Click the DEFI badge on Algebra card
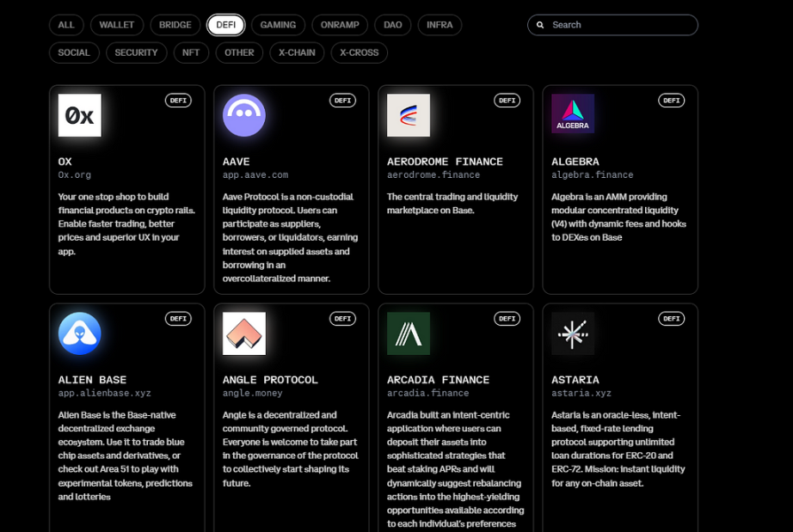 pos(671,101)
